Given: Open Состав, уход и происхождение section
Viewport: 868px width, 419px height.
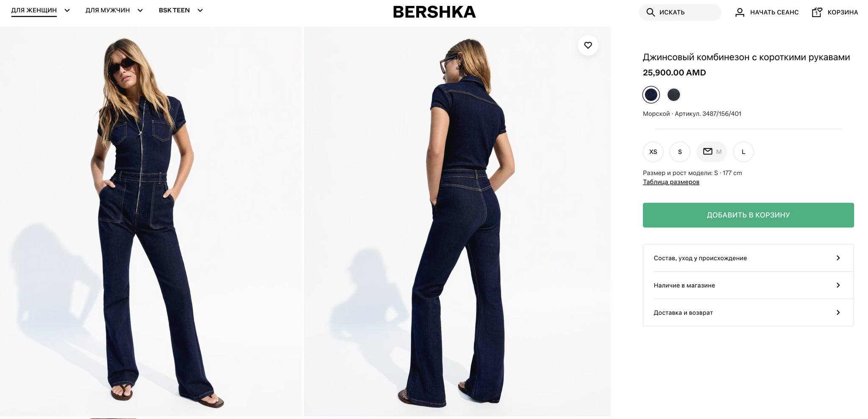Looking at the screenshot, I should point(748,258).
